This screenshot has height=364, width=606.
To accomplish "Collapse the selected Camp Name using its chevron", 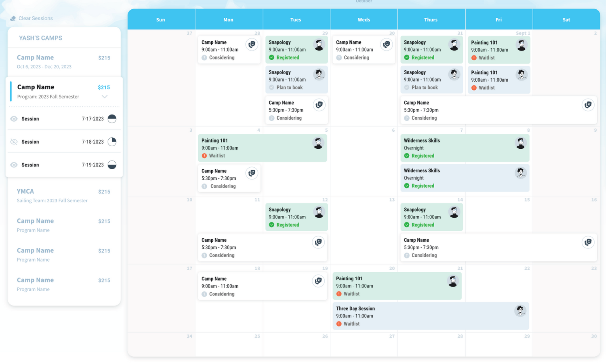I will pyautogui.click(x=105, y=97).
